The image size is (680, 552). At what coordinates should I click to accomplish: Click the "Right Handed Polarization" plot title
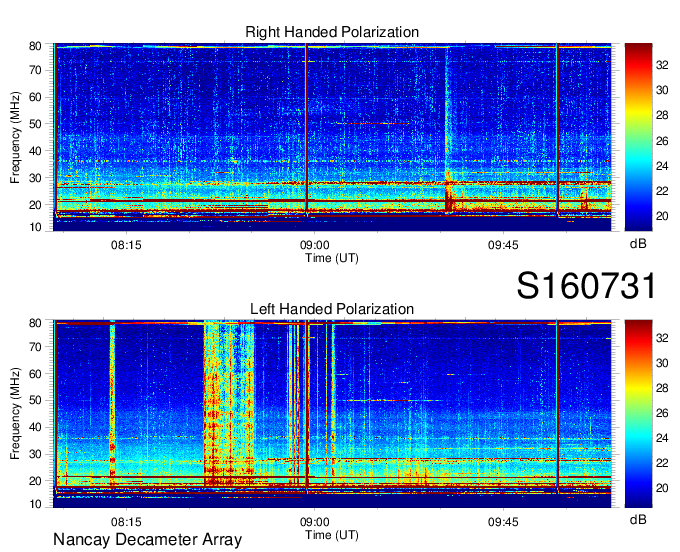point(332,32)
